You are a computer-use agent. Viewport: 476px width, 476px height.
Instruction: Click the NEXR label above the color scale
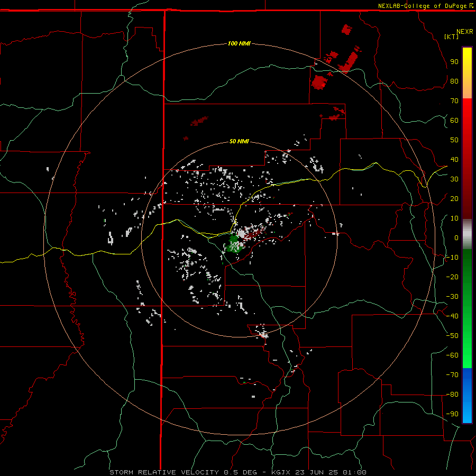464,32
